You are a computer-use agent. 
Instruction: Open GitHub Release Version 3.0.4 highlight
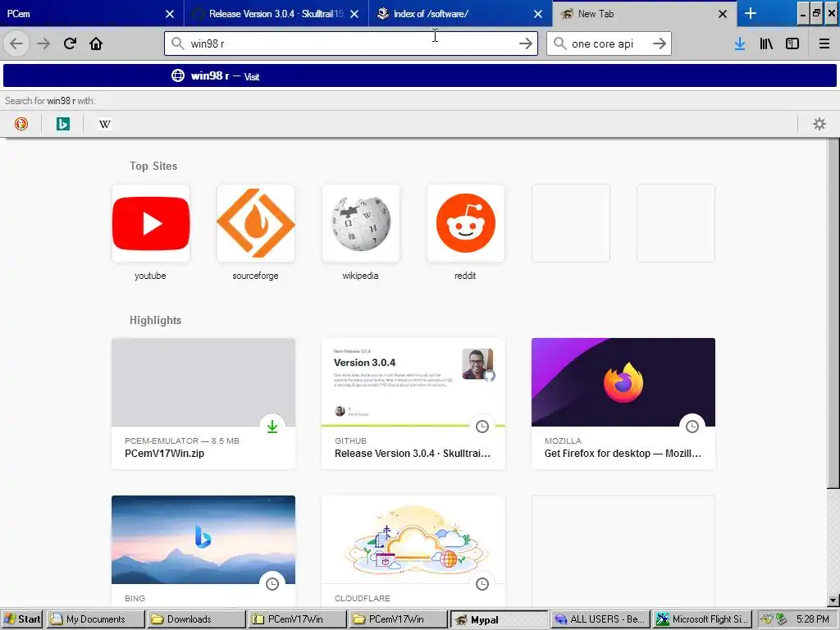(x=413, y=404)
